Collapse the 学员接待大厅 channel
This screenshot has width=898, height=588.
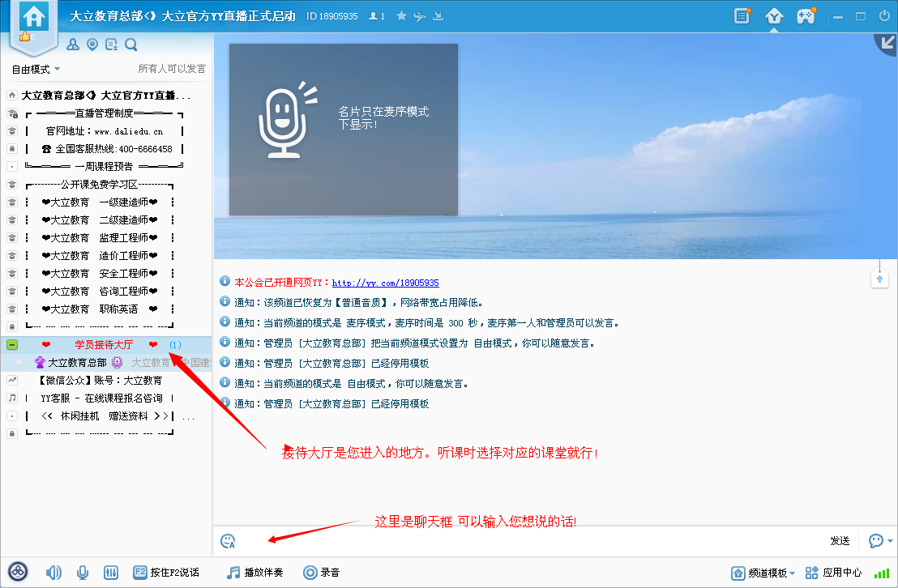click(12, 345)
